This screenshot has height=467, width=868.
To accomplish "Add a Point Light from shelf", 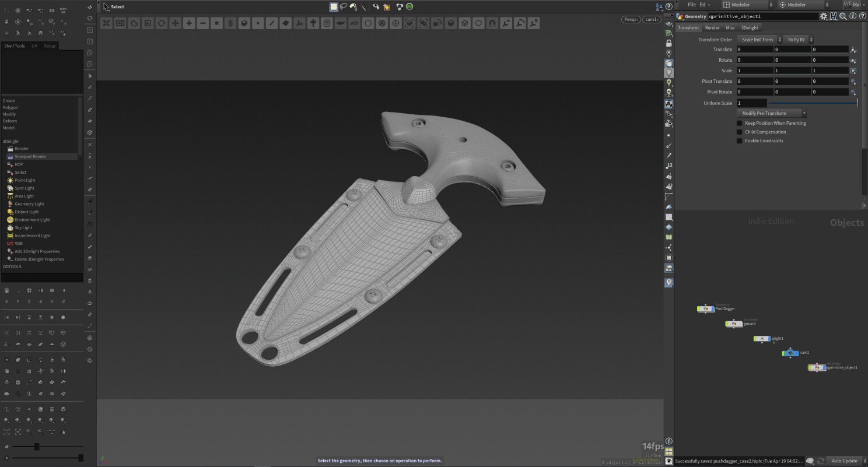I will 22,180.
